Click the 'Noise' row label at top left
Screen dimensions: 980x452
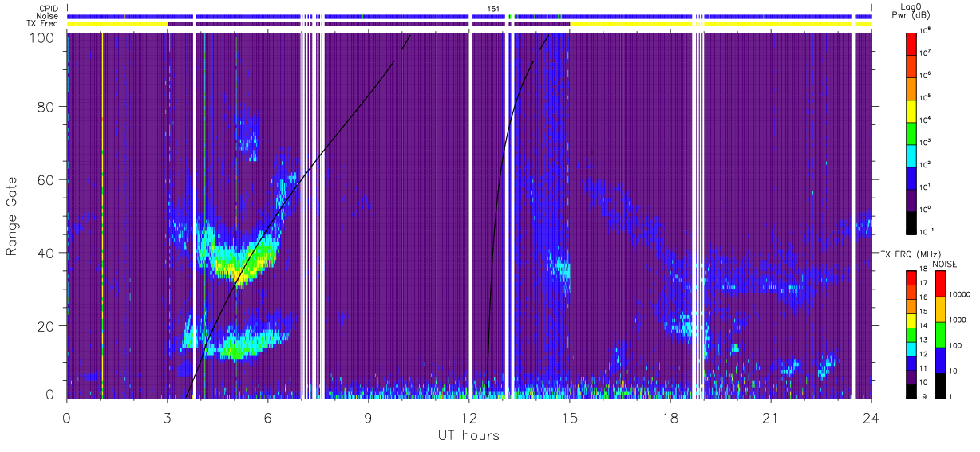[x=49, y=16]
